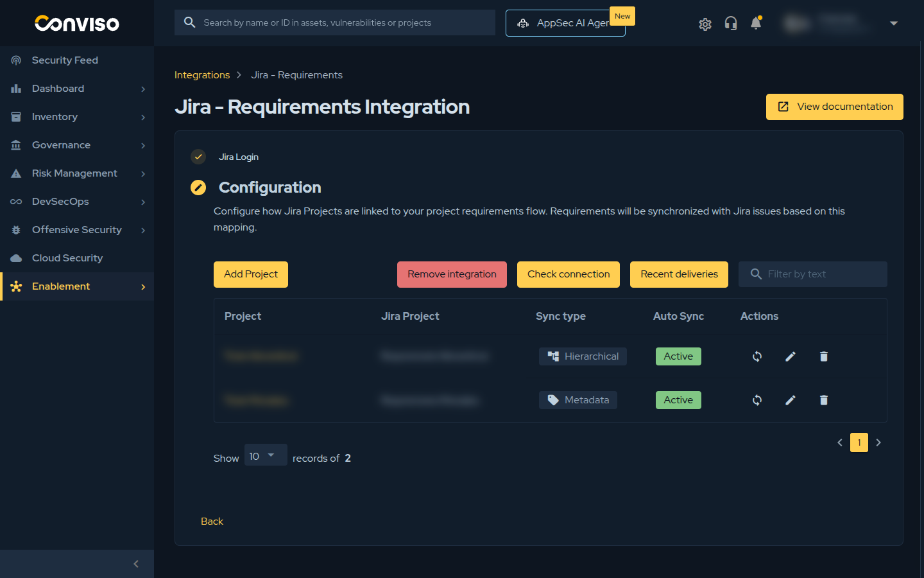Open settings gear icon in top bar
Viewport: 924px width, 578px height.
tap(705, 24)
